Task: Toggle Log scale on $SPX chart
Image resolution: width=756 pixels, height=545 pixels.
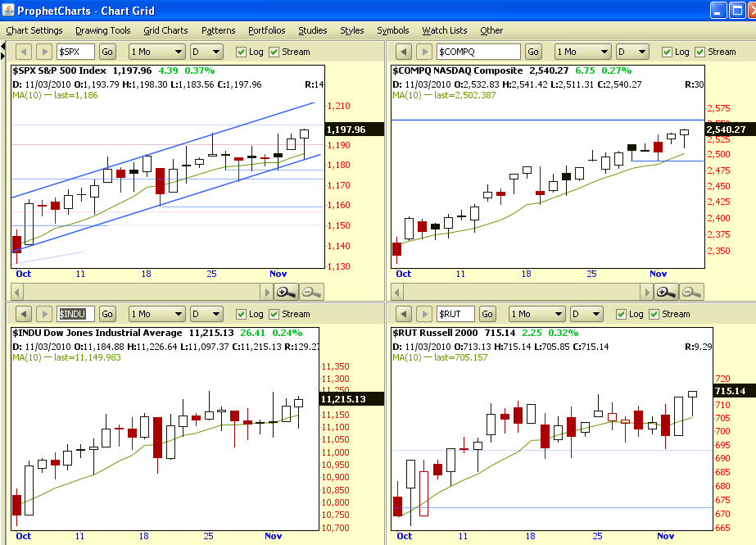Action: (250, 52)
